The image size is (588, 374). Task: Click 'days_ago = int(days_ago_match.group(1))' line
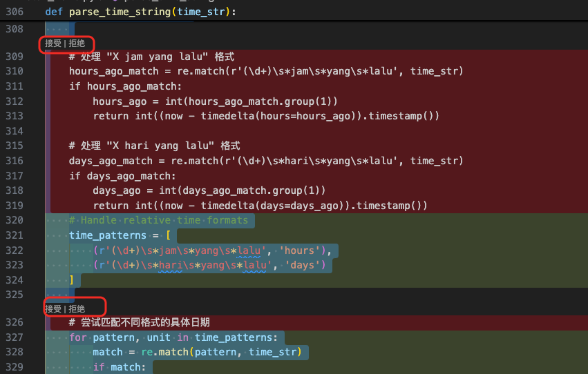[209, 190]
